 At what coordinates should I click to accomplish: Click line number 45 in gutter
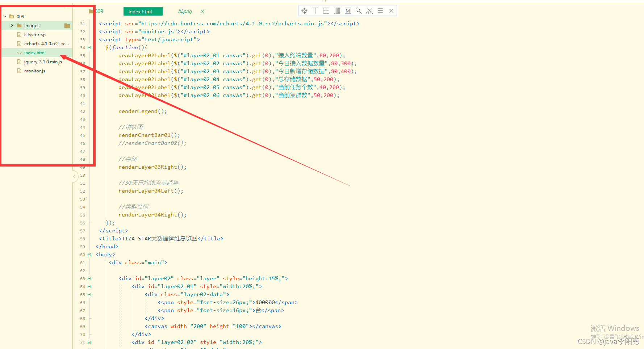coord(83,135)
